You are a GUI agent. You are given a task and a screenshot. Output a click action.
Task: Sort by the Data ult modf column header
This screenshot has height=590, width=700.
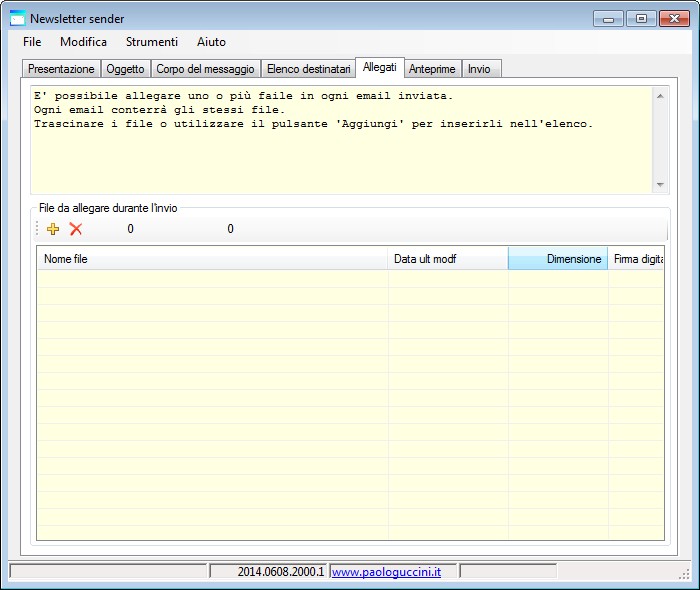pyautogui.click(x=448, y=259)
